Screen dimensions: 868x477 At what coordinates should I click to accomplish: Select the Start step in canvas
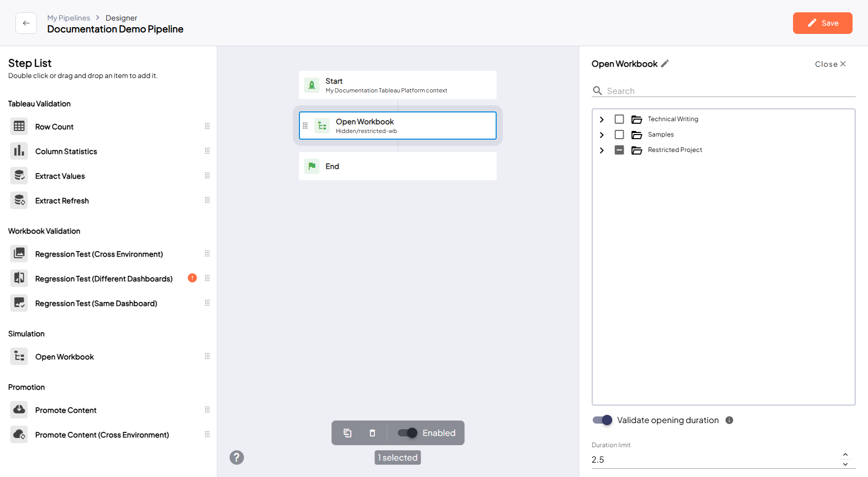pos(398,85)
